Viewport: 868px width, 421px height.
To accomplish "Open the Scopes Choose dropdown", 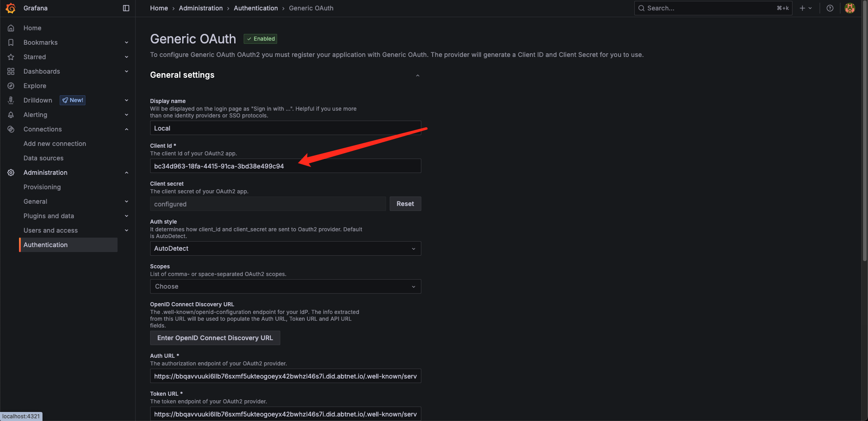I will [285, 286].
